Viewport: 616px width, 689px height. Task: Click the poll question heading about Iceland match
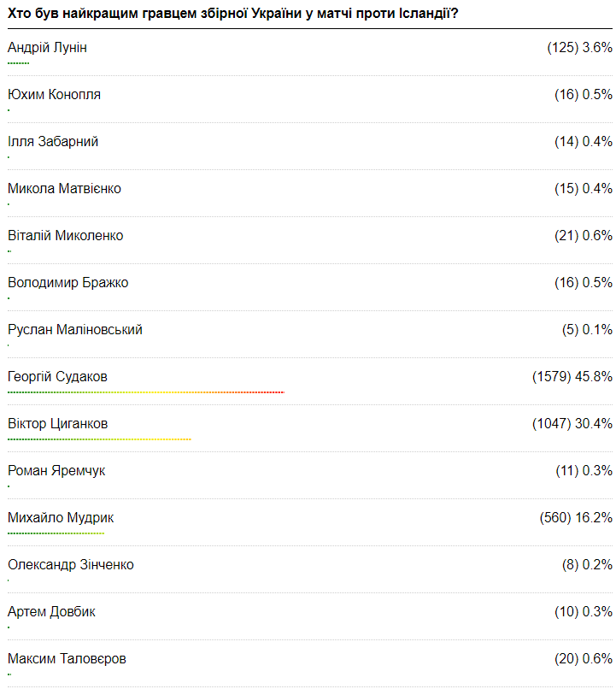pyautogui.click(x=231, y=15)
